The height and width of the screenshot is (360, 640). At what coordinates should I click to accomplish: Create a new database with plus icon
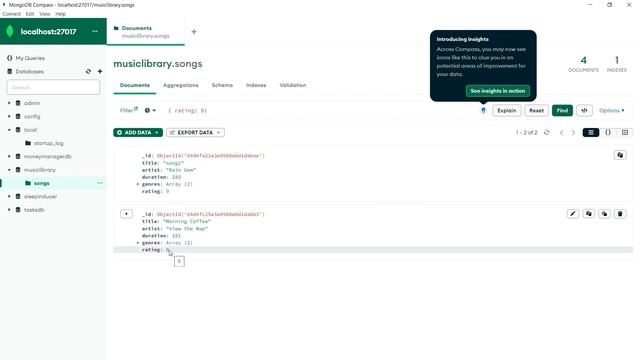pyautogui.click(x=100, y=71)
